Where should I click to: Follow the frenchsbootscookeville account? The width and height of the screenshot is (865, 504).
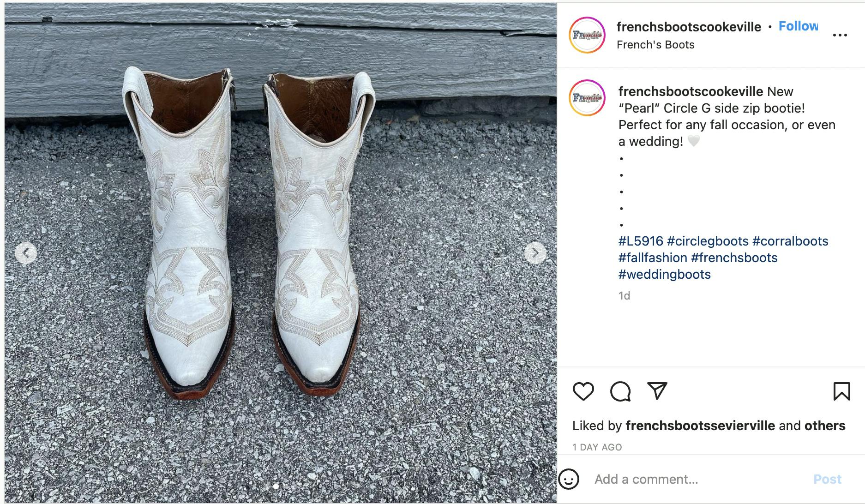coord(798,26)
